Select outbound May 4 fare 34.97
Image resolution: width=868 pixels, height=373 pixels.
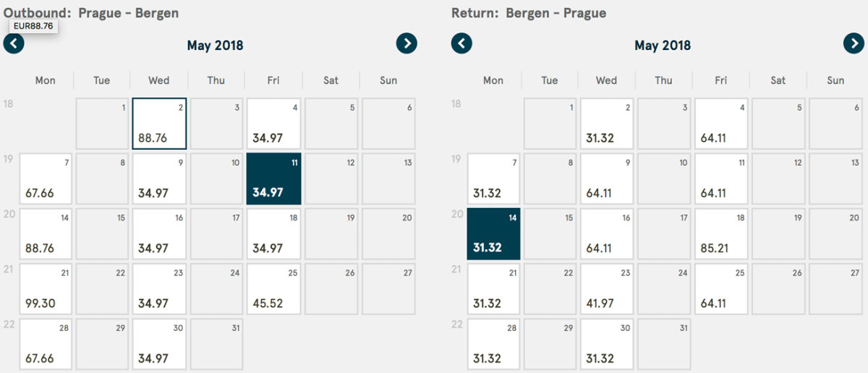(273, 123)
